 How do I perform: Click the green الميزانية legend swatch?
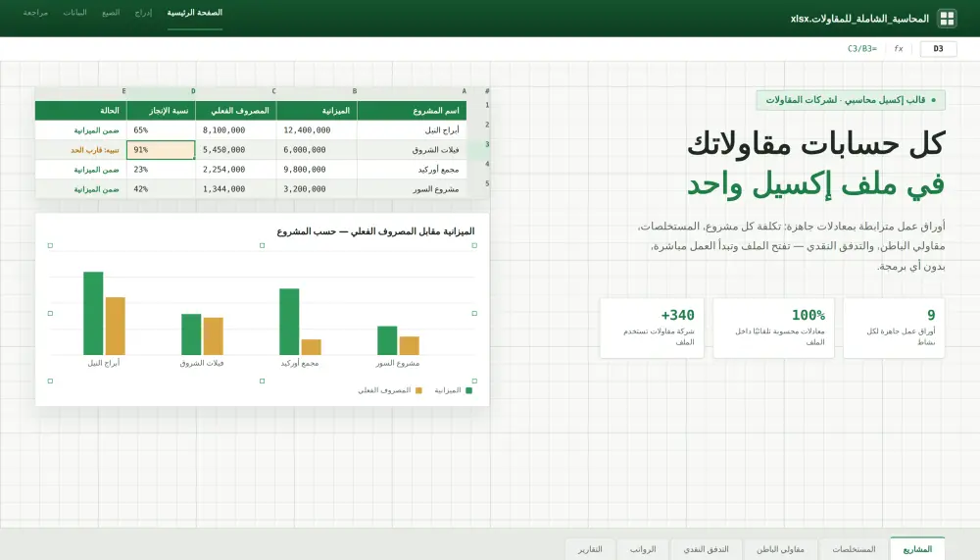tap(468, 390)
